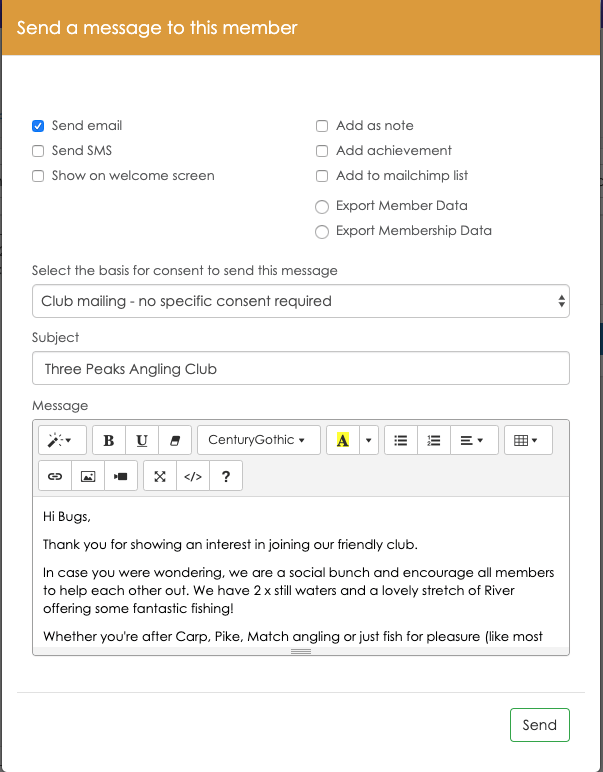Enable the Send SMS checkbox
The width and height of the screenshot is (603, 772).
[38, 151]
